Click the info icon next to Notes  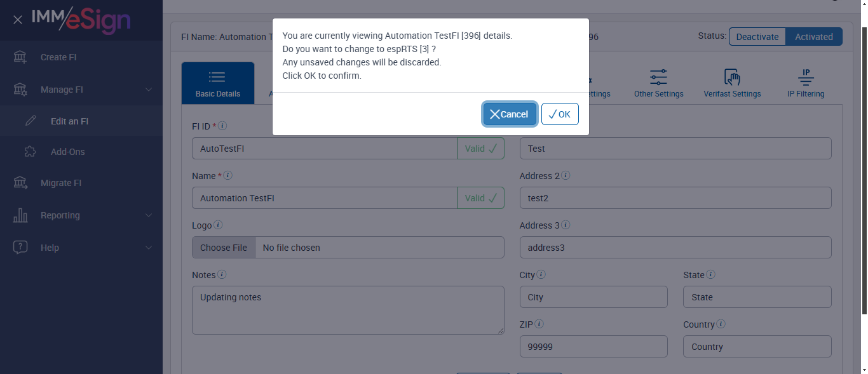(222, 275)
